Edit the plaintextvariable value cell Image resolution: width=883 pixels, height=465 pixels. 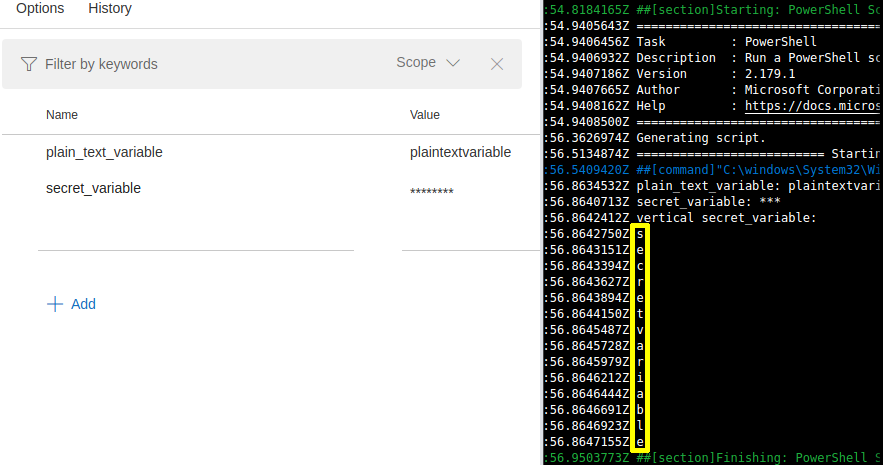tap(460, 153)
